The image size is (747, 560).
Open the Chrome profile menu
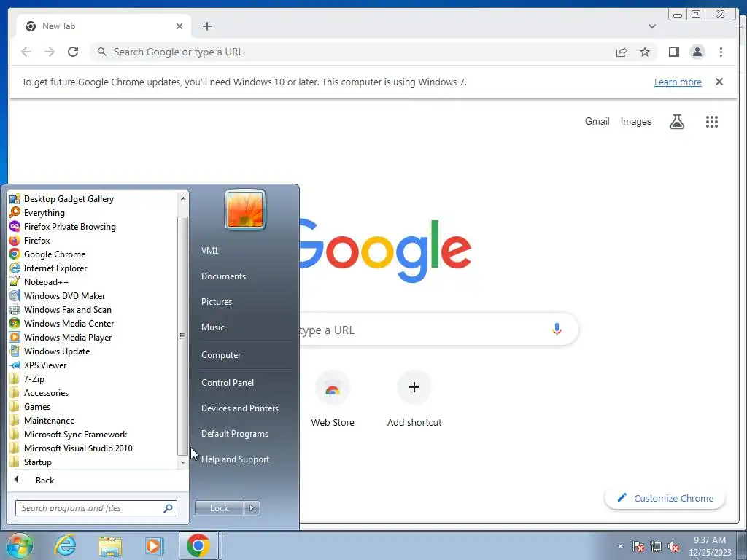697,52
